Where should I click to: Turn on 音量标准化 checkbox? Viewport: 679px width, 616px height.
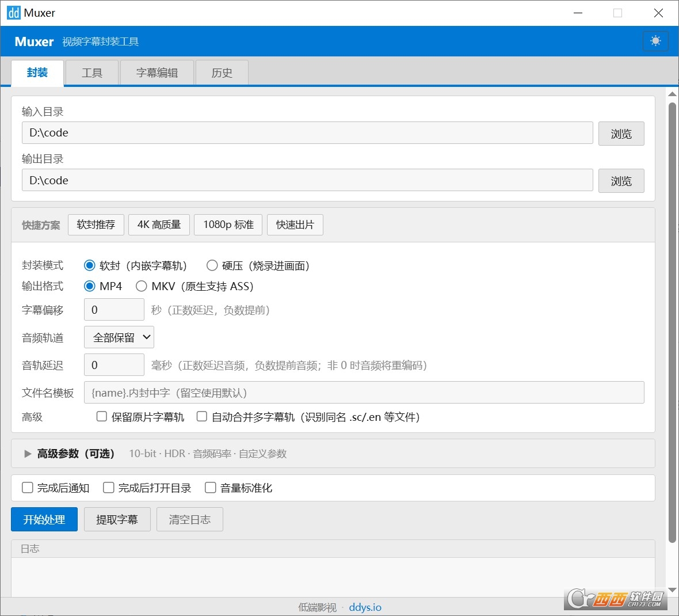tap(211, 488)
